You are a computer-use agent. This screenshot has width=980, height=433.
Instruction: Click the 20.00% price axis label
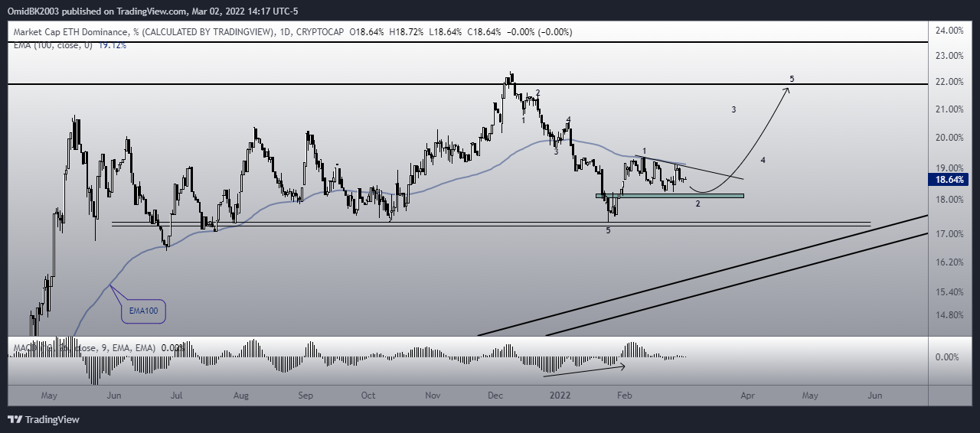(951, 138)
